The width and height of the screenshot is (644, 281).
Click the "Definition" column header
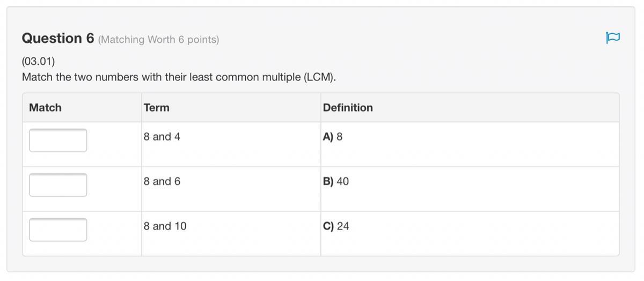coord(348,108)
